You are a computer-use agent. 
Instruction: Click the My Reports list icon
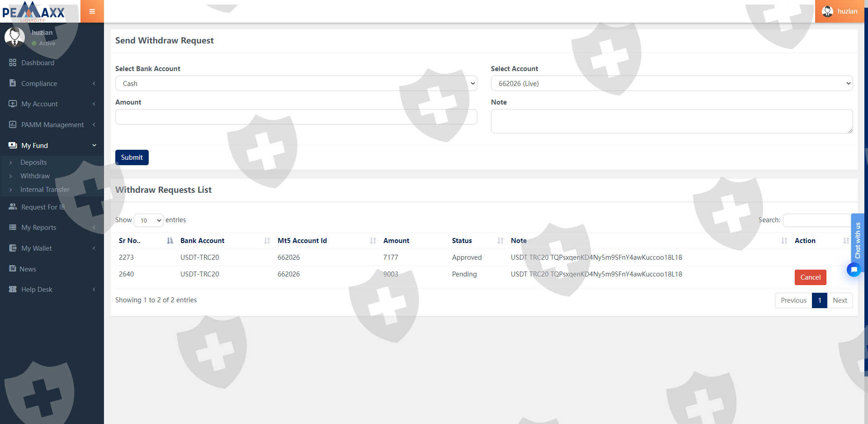pyautogui.click(x=13, y=227)
